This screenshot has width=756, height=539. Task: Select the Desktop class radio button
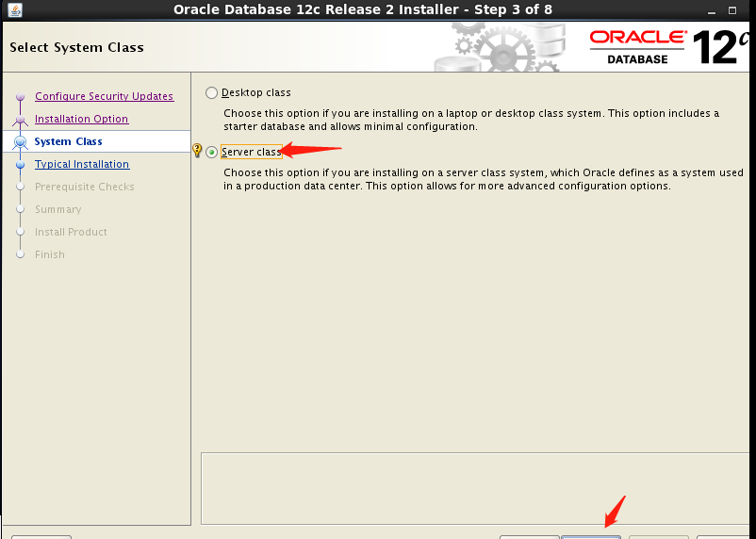(x=211, y=92)
